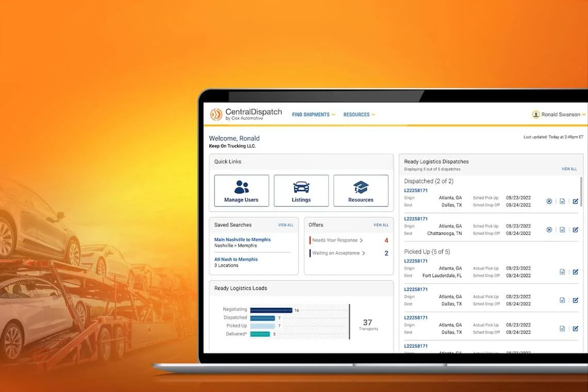The width and height of the screenshot is (588, 392).
Task: Click 'Displaying 5 out of 5 dispatches'
Action: [432, 169]
